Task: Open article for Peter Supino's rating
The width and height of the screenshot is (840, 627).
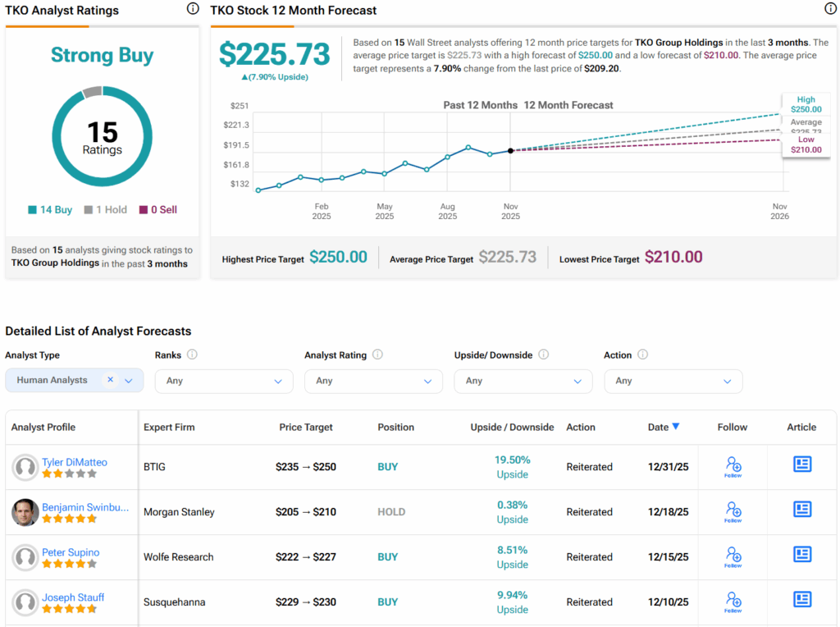Action: (x=801, y=555)
